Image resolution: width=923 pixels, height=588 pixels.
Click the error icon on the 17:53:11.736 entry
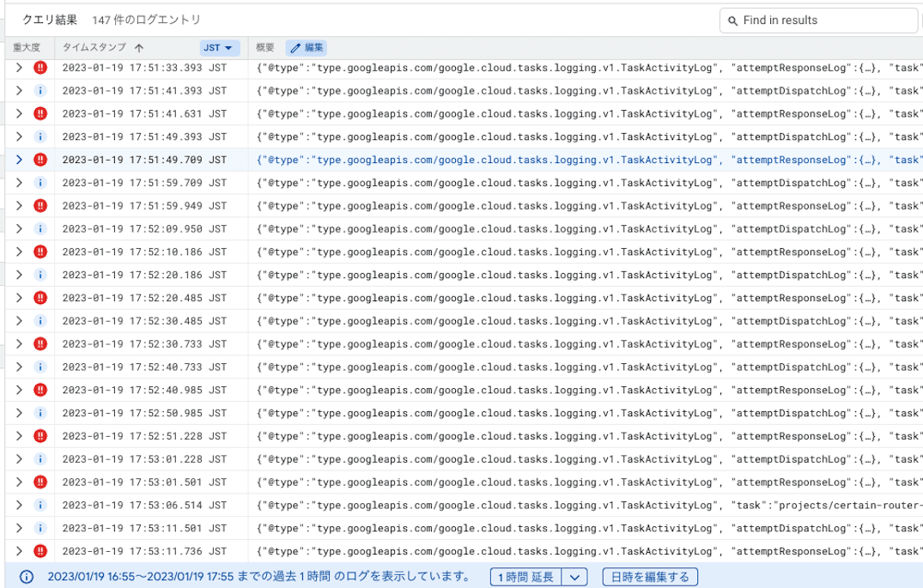tap(40, 551)
